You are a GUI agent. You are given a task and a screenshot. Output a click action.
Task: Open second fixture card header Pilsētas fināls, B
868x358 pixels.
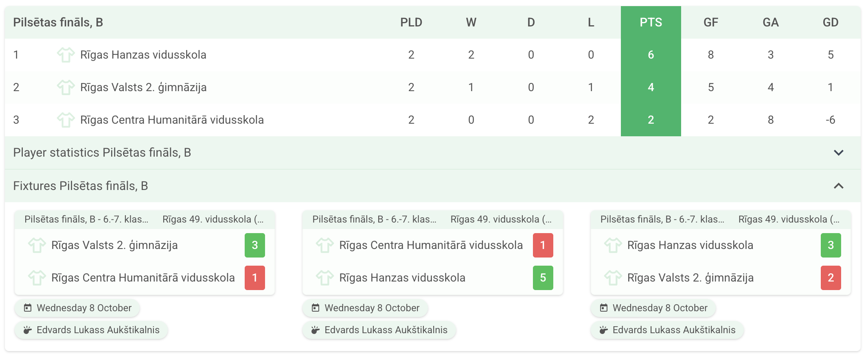click(x=374, y=220)
